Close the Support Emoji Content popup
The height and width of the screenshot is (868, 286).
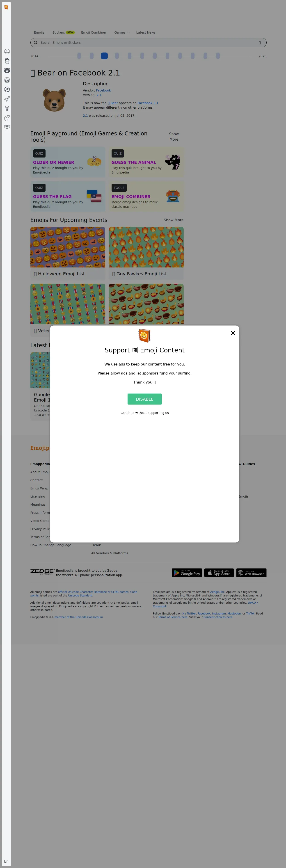(x=233, y=333)
